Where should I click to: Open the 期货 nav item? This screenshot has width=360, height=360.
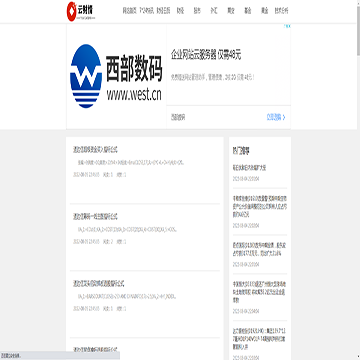(x=231, y=11)
